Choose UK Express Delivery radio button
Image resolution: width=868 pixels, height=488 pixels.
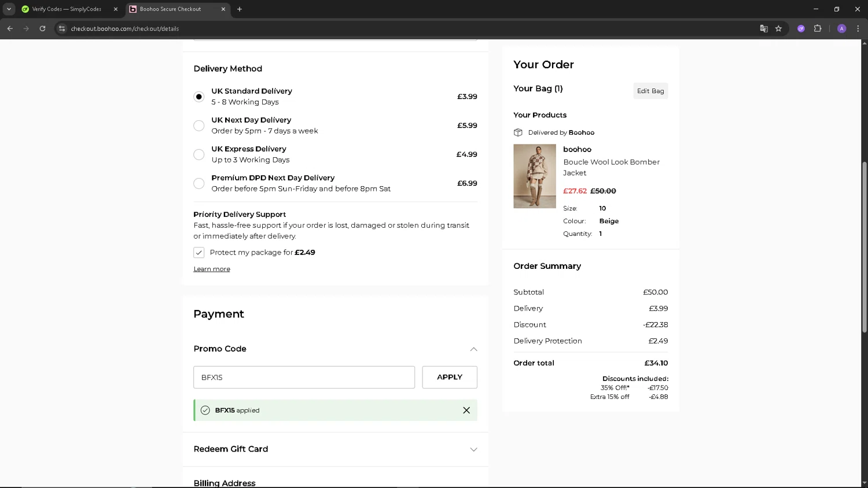coord(199,154)
